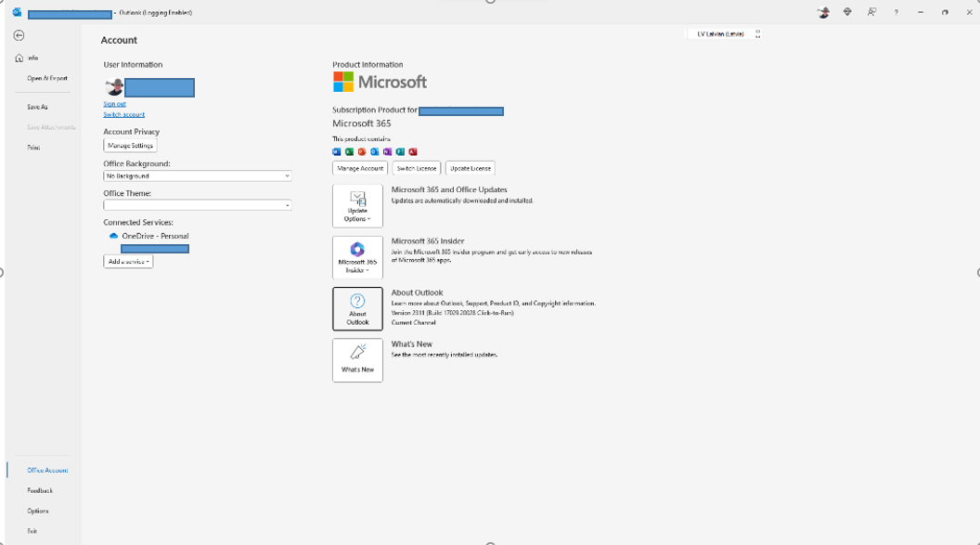Open the What's New button
The height and width of the screenshot is (545, 980).
[357, 360]
